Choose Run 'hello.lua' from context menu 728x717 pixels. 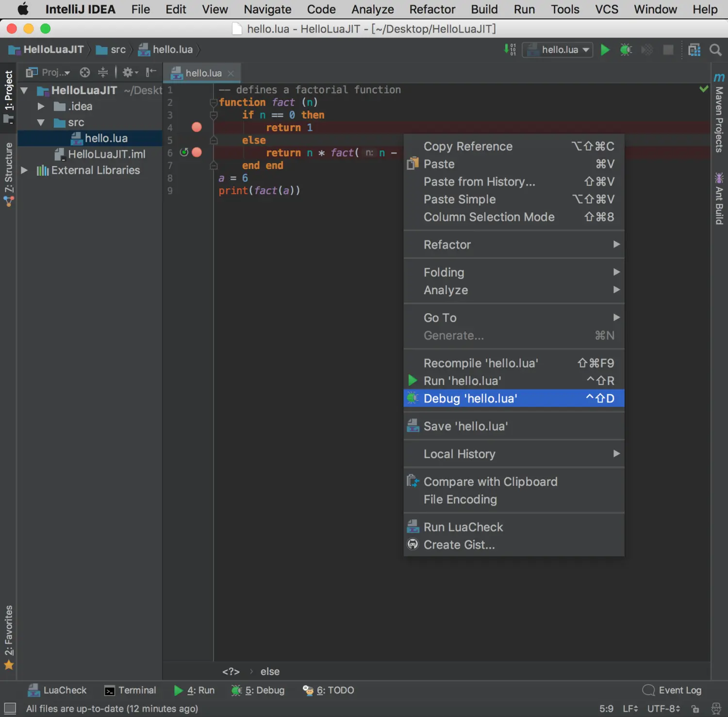click(x=514, y=381)
